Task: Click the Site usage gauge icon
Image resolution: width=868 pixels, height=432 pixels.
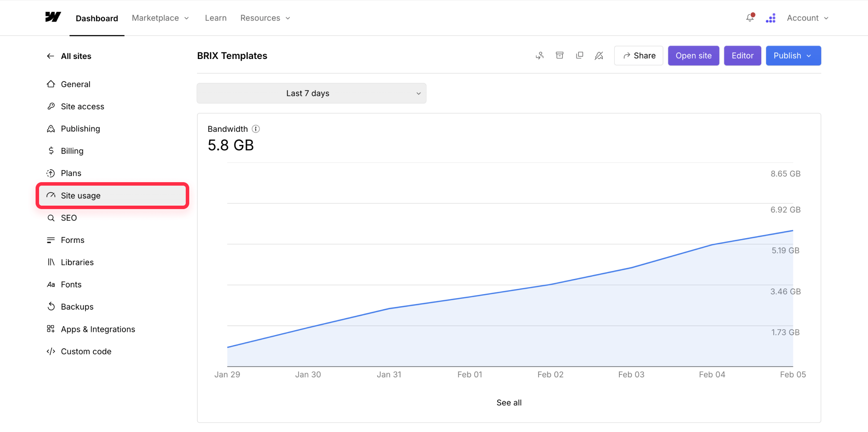Action: (x=51, y=196)
